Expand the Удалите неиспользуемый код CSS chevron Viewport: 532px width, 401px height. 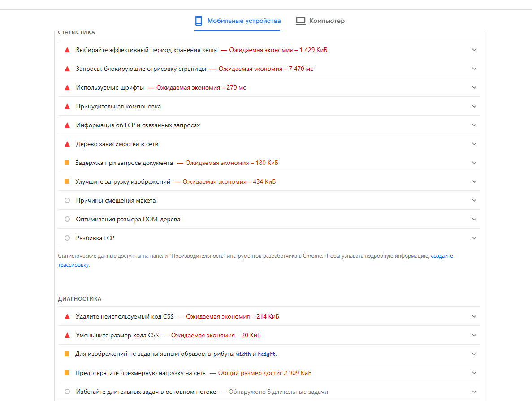[x=474, y=316]
